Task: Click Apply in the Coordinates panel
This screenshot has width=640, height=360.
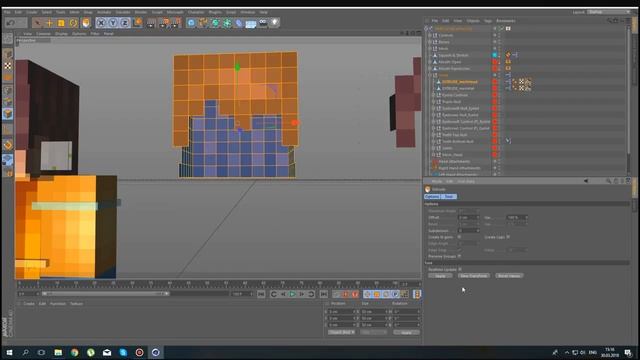Action: click(406, 332)
